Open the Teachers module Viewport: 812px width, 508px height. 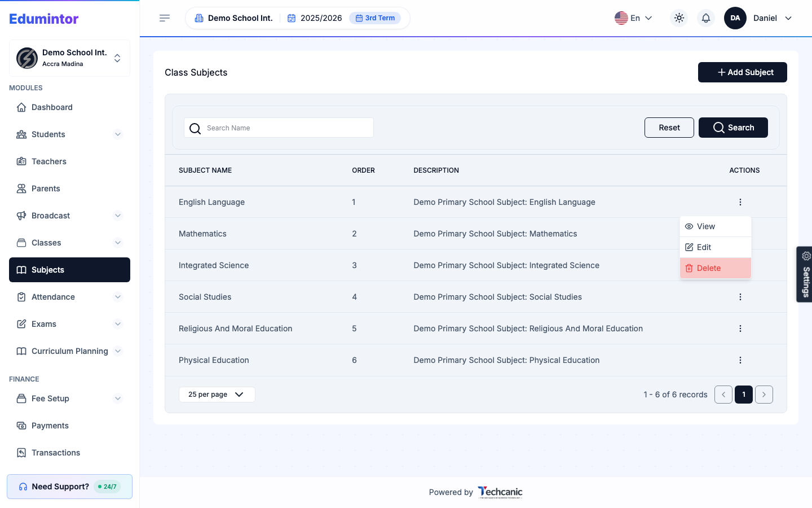coord(69,161)
